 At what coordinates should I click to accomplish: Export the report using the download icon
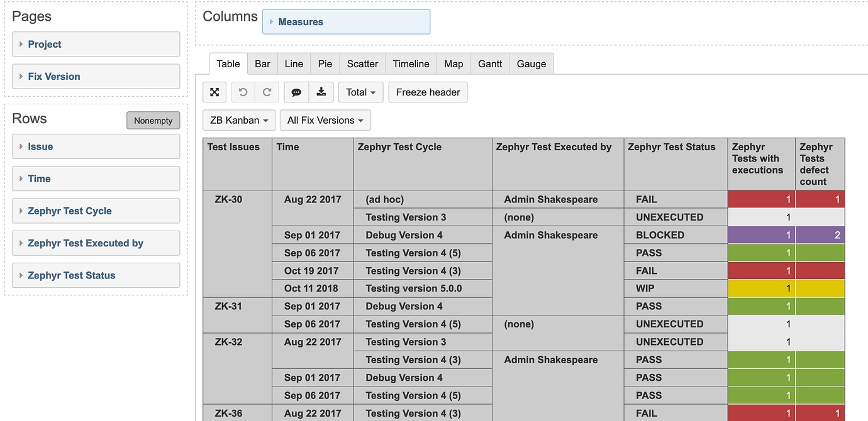[321, 92]
